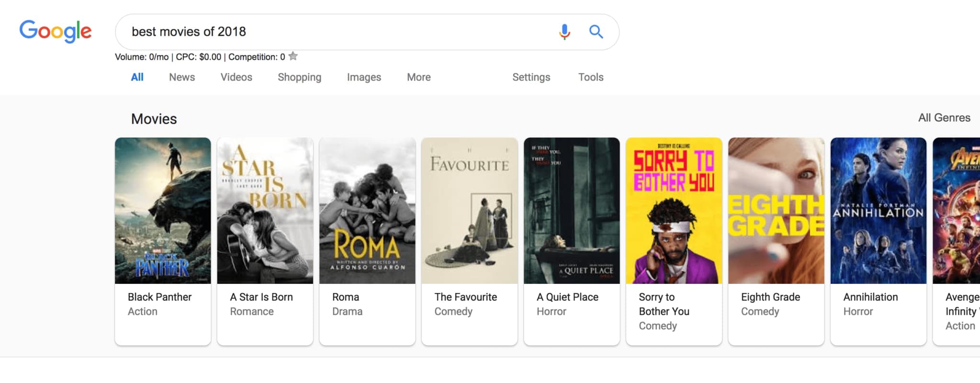Open the Settings menu

click(531, 77)
